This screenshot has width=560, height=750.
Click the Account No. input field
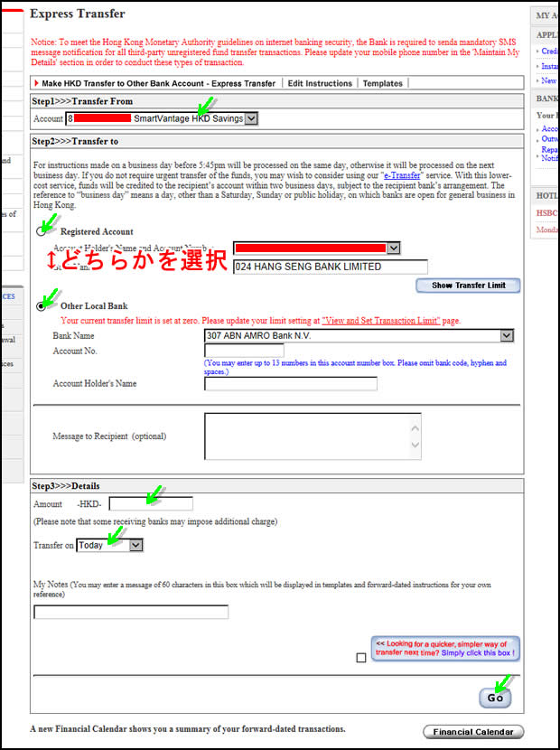click(x=244, y=351)
